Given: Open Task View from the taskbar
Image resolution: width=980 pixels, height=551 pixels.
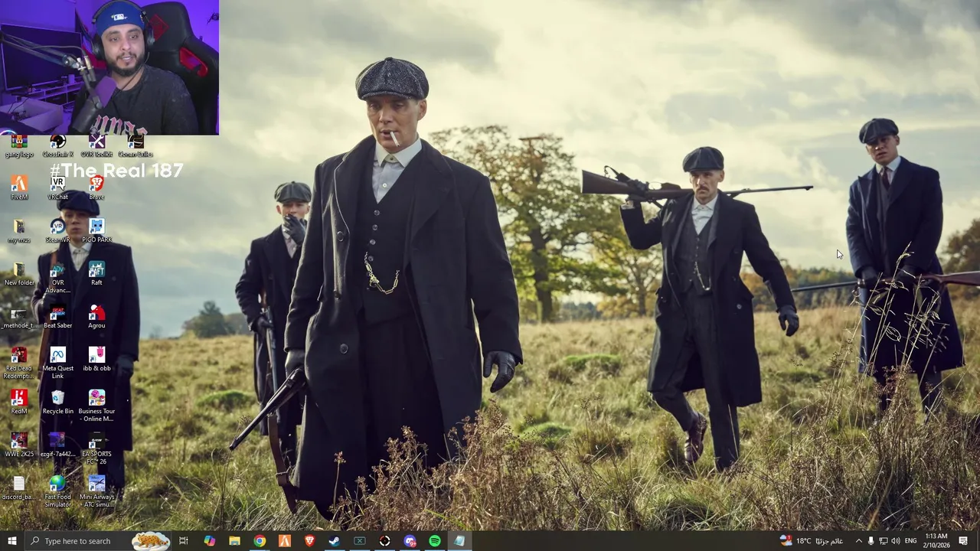Looking at the screenshot, I should click(x=184, y=541).
